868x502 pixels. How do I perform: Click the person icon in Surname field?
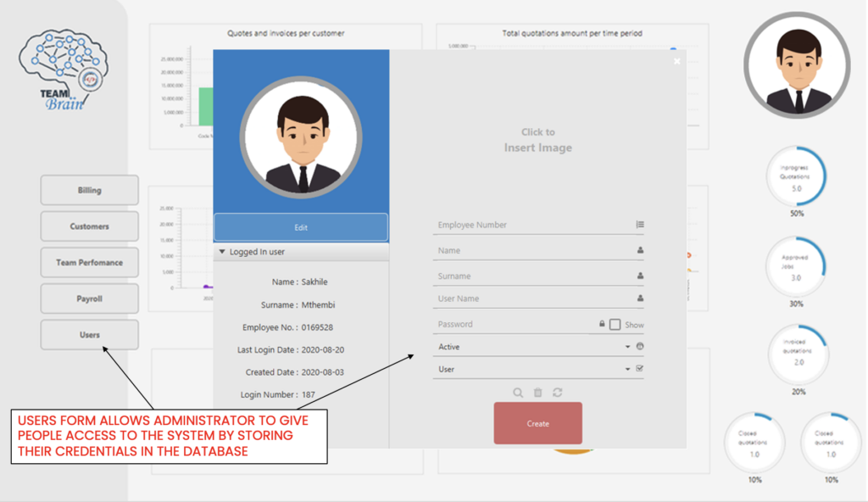pos(640,276)
